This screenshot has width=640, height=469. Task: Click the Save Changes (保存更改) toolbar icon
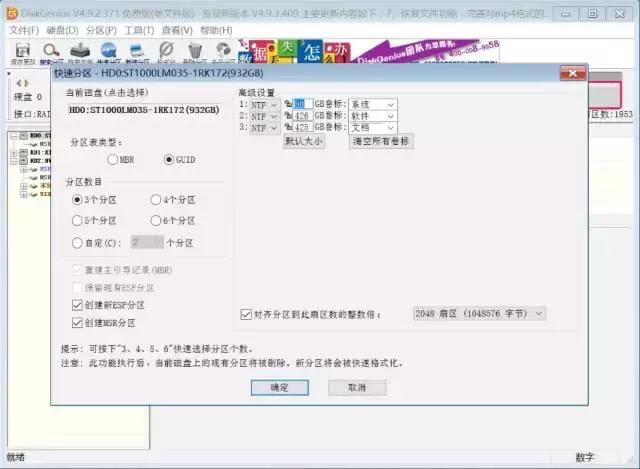click(22, 52)
